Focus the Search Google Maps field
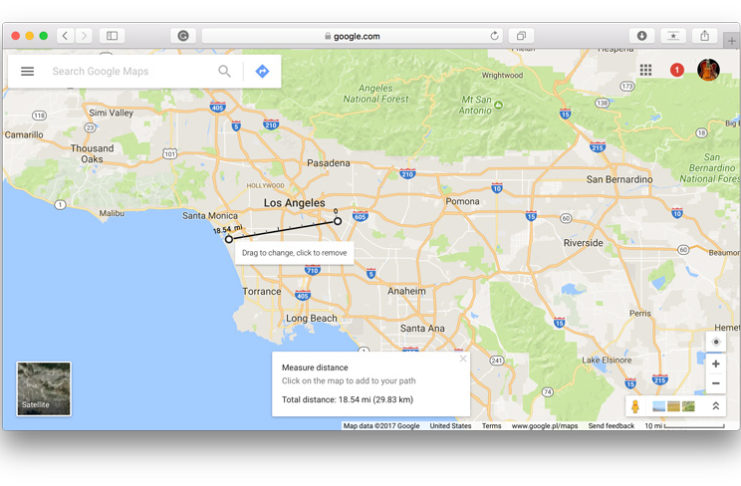Image resolution: width=741 pixels, height=486 pixels. click(x=130, y=72)
